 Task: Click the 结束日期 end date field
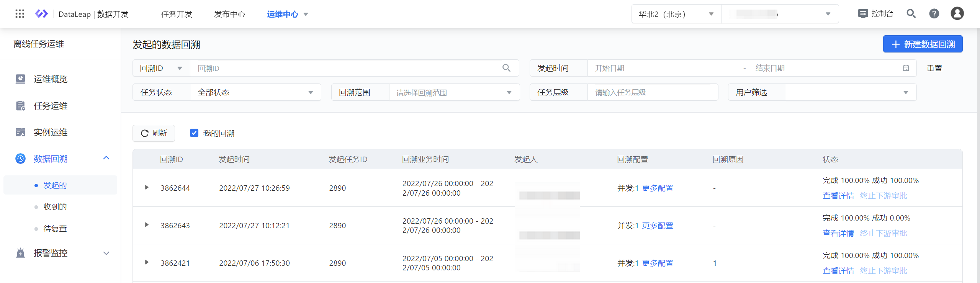click(823, 68)
